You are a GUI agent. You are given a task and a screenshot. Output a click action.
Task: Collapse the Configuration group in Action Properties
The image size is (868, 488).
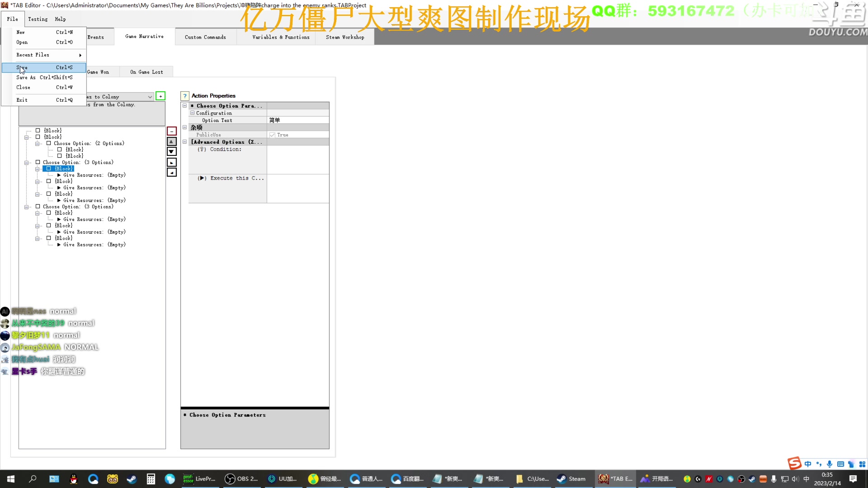(x=192, y=113)
